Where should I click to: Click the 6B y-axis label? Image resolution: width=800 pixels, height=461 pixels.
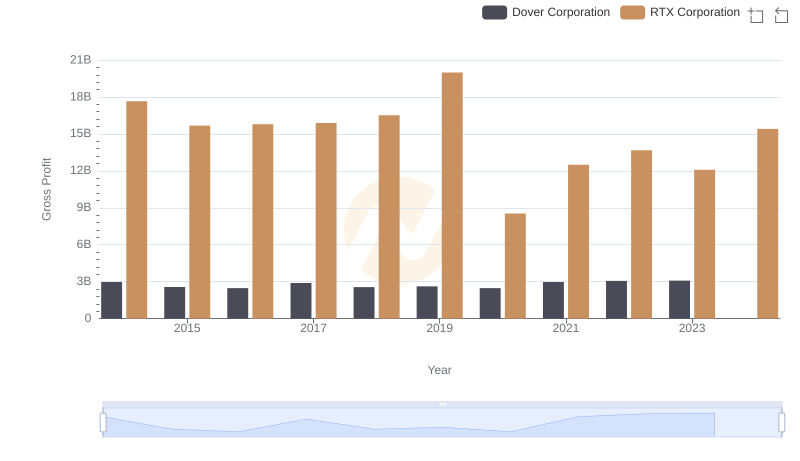point(84,244)
